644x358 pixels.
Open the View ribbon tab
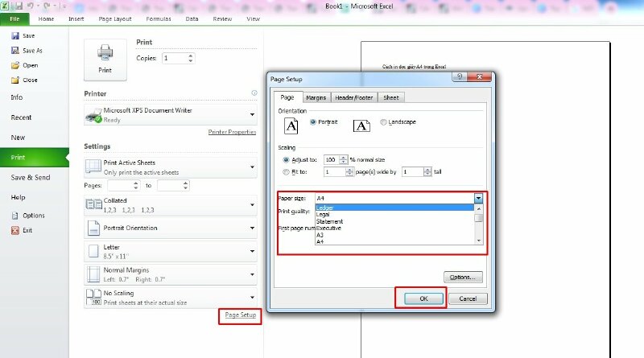253,19
